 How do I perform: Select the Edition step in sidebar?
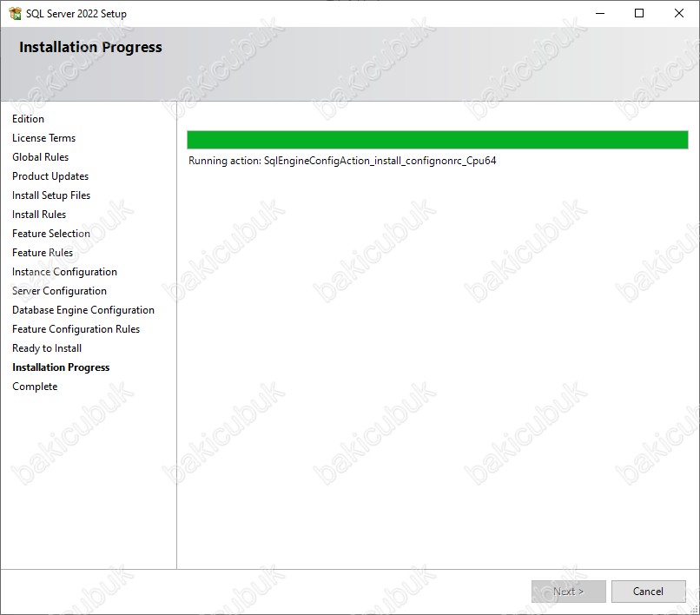click(x=28, y=119)
